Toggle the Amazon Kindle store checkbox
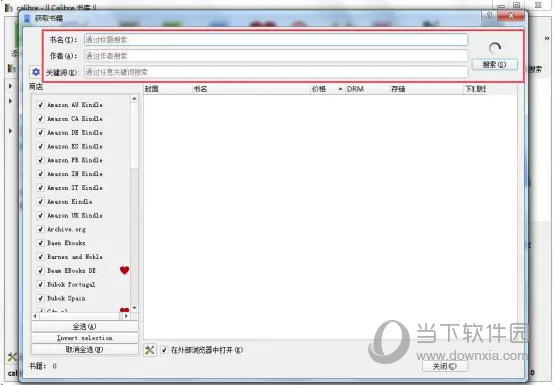Viewport: 553px width, 385px height. click(41, 201)
